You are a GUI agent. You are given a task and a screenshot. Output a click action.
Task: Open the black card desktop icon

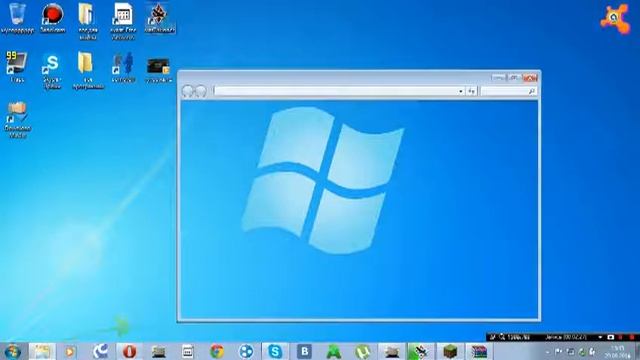click(x=158, y=69)
